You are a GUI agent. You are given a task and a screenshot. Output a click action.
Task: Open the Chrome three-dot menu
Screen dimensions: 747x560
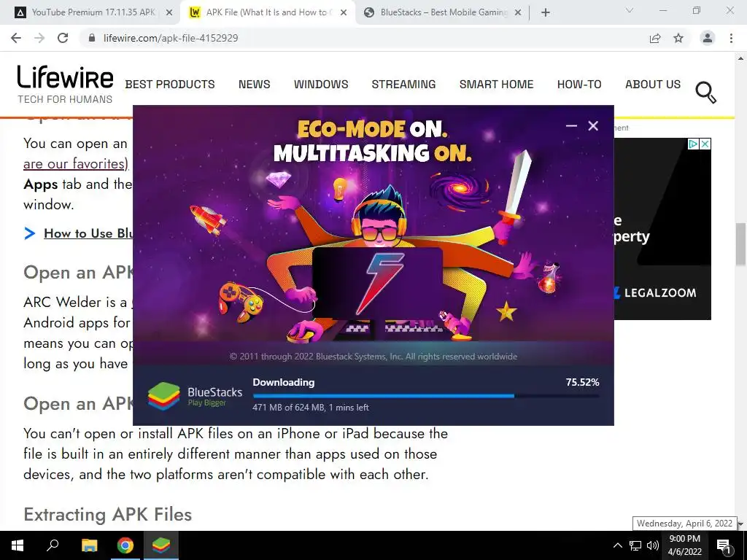click(x=731, y=38)
